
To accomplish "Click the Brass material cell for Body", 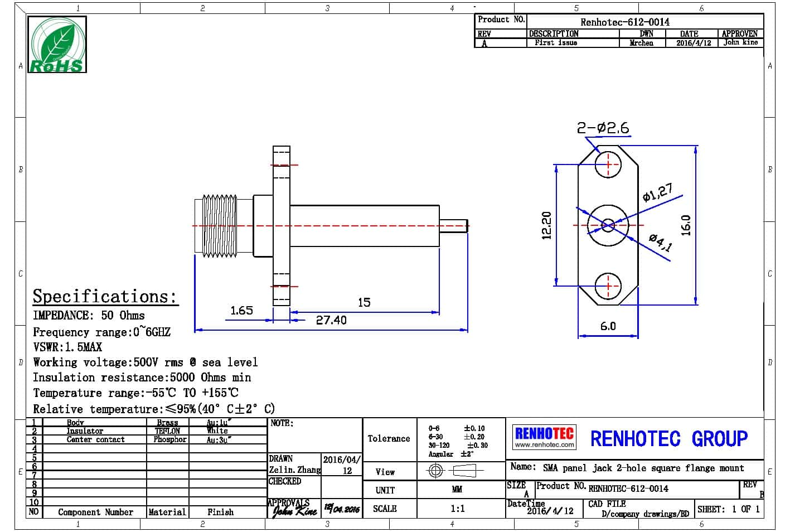I will pos(167,423).
